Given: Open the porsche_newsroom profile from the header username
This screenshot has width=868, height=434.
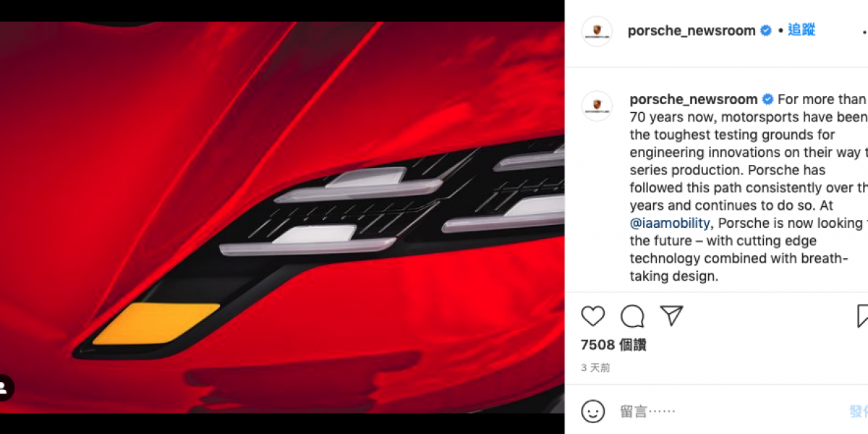Looking at the screenshot, I should [x=692, y=31].
